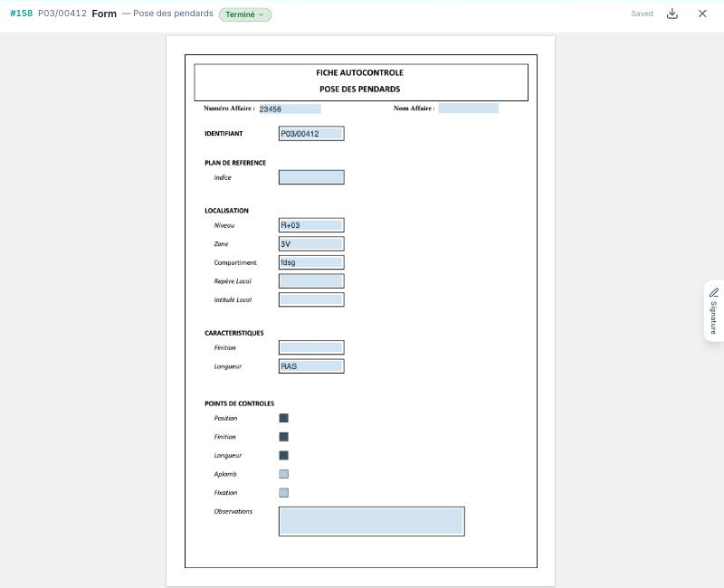Check the Aplomb checkbox

[284, 474]
